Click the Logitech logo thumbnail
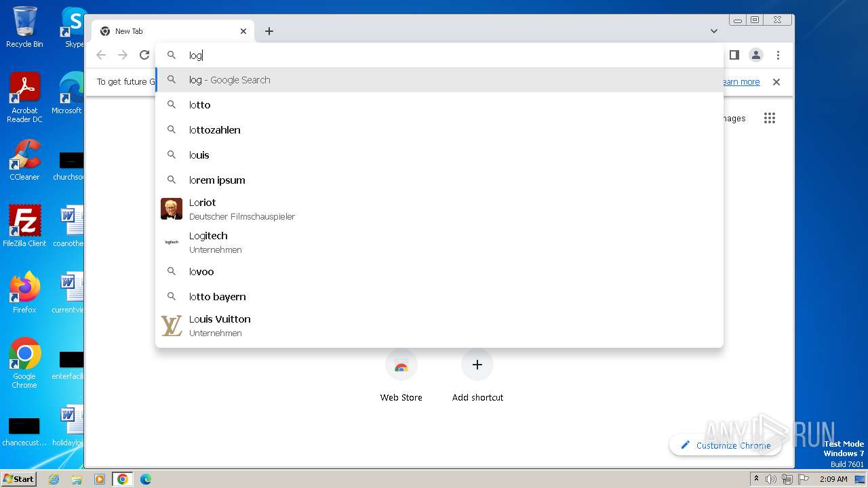The width and height of the screenshot is (868, 488). [x=172, y=242]
